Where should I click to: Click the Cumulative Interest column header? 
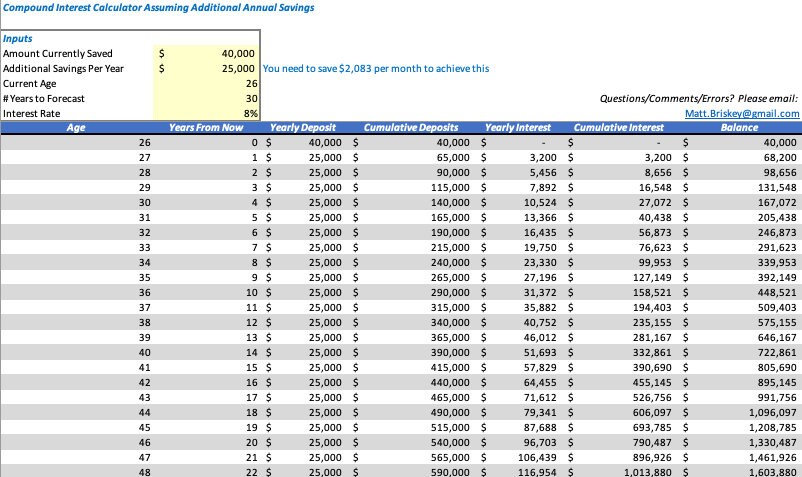click(x=618, y=128)
